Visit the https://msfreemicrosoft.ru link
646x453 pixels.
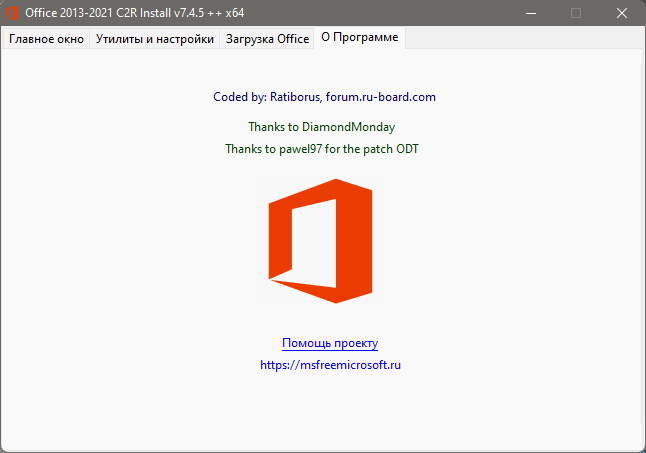pyautogui.click(x=330, y=365)
